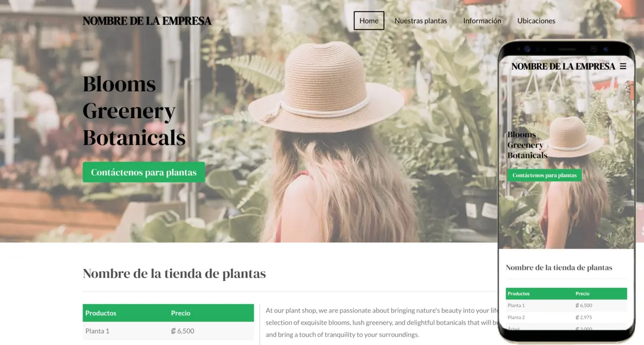This screenshot has height=345, width=644.
Task: Click the plant shop description paragraph
Action: click(382, 322)
